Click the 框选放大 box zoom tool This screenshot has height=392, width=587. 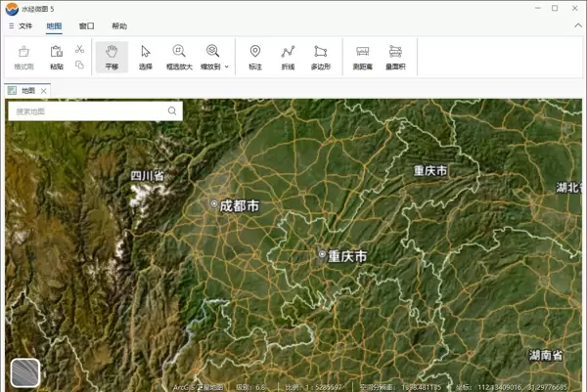pos(178,57)
